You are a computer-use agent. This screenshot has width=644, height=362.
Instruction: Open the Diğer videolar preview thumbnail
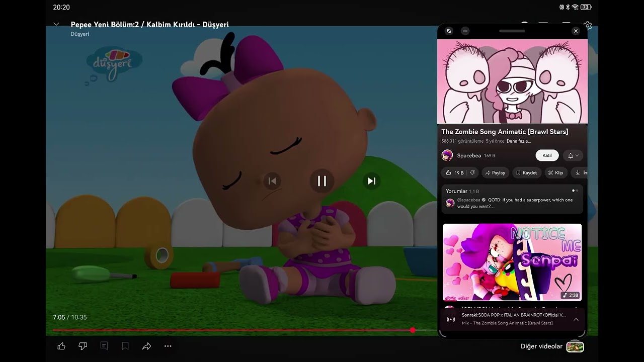tap(575, 346)
